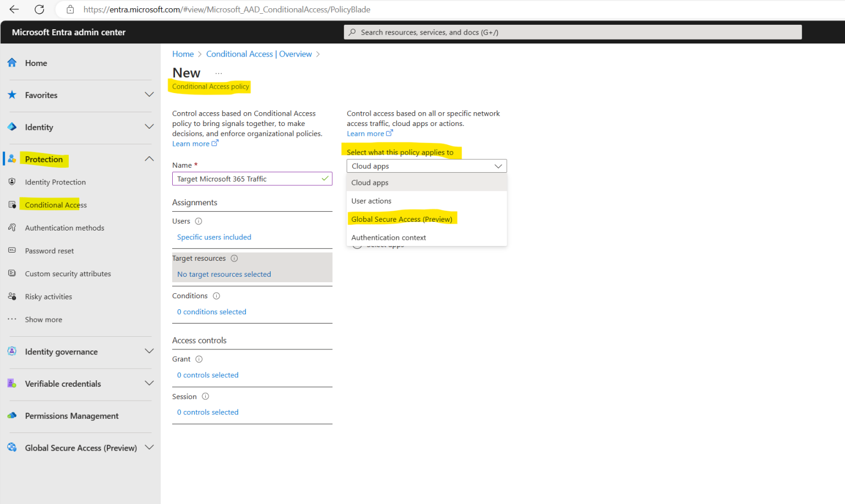The height and width of the screenshot is (504, 845).
Task: Collapse the Protection section
Action: [149, 158]
